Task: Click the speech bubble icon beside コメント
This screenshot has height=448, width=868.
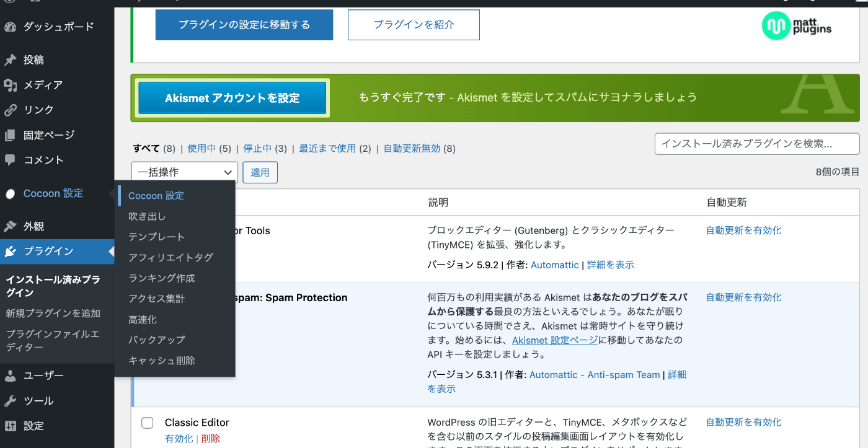Action: [x=10, y=160]
